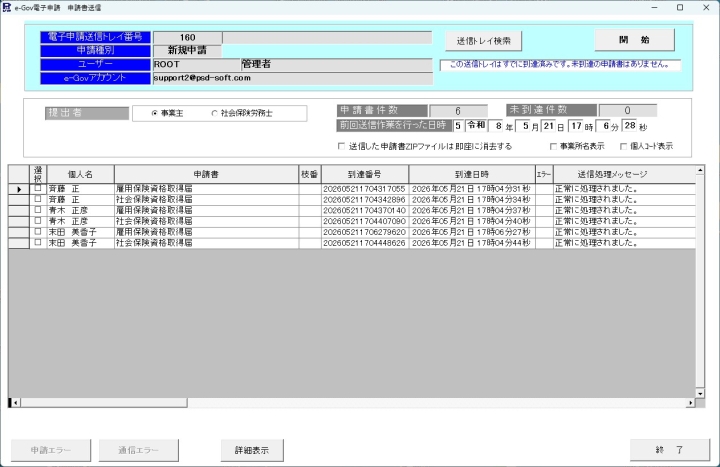The height and width of the screenshot is (467, 720).
Task: Click the 提出者 label
Action: (87, 113)
